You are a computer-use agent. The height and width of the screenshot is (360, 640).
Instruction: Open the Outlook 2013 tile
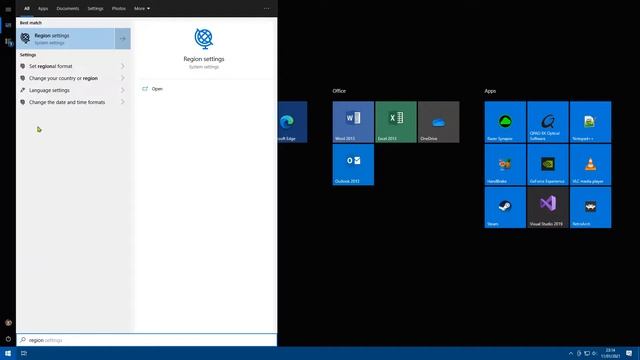(x=353, y=164)
